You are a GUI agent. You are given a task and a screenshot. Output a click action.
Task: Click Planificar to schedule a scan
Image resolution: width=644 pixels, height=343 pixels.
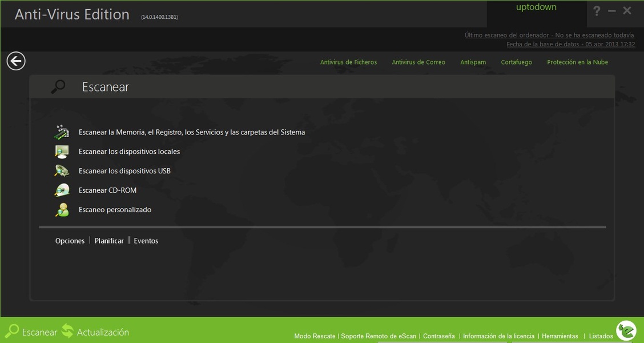(x=109, y=241)
